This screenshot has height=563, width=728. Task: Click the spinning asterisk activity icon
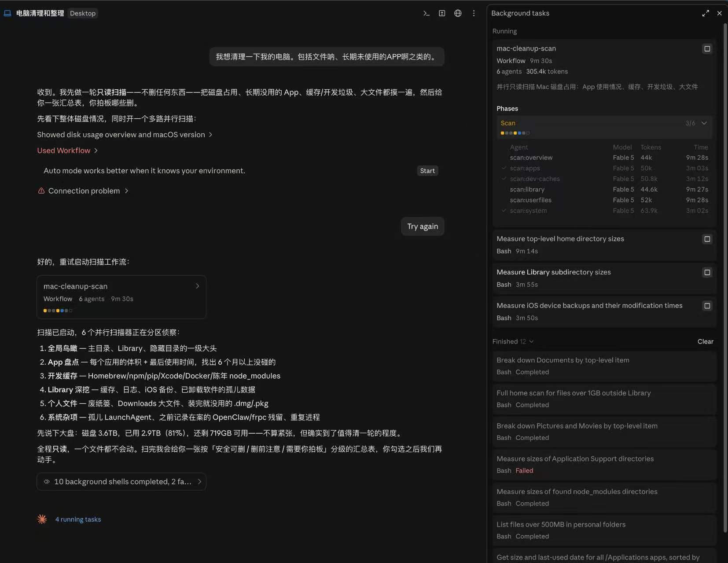tap(42, 519)
